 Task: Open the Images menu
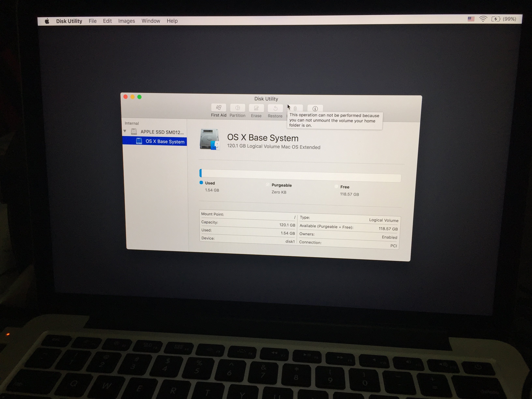[x=126, y=21]
